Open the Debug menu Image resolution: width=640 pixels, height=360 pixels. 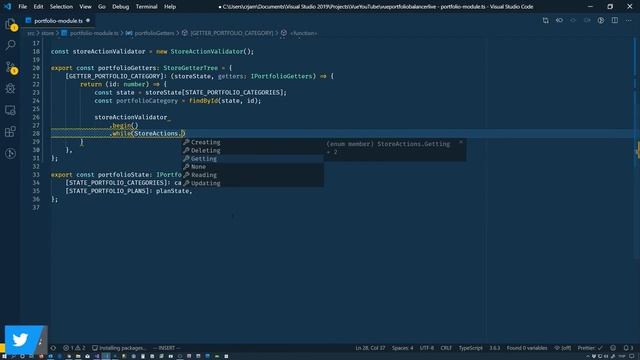tap(120, 7)
